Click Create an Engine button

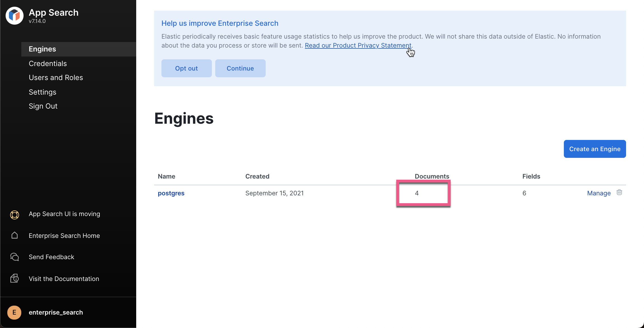coord(595,149)
